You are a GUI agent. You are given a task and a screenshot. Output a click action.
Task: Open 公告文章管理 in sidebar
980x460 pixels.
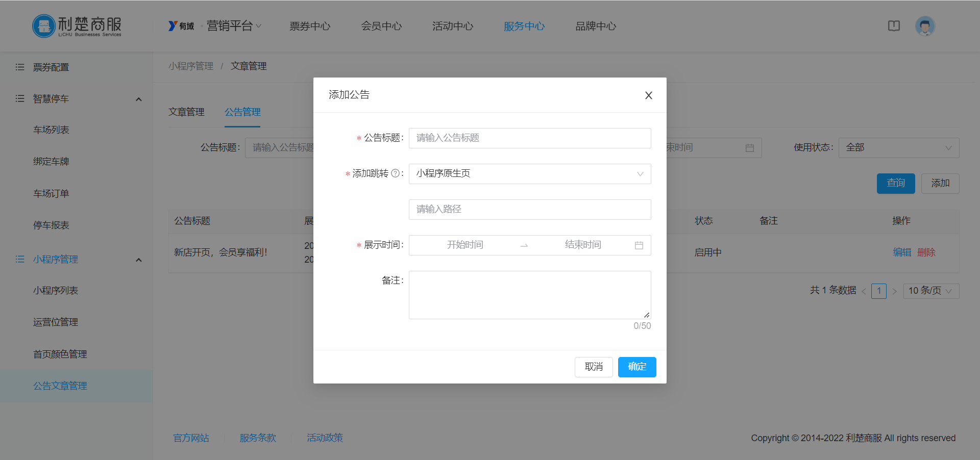(77, 386)
